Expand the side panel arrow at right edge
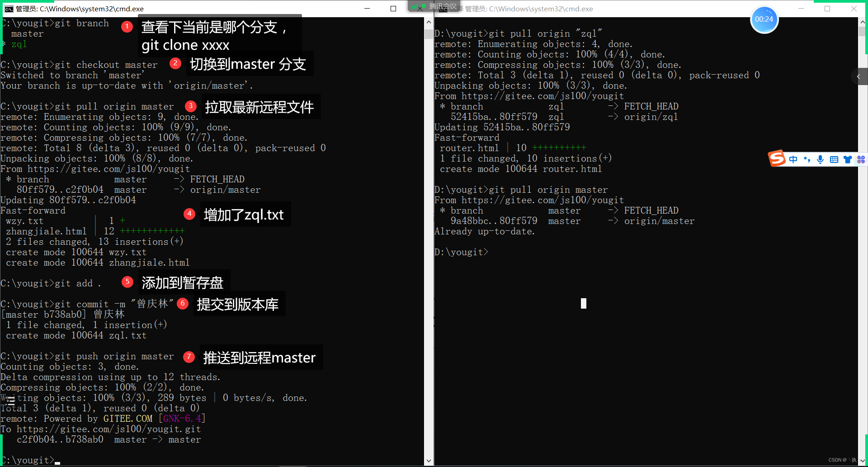The image size is (868, 467). pos(859,76)
